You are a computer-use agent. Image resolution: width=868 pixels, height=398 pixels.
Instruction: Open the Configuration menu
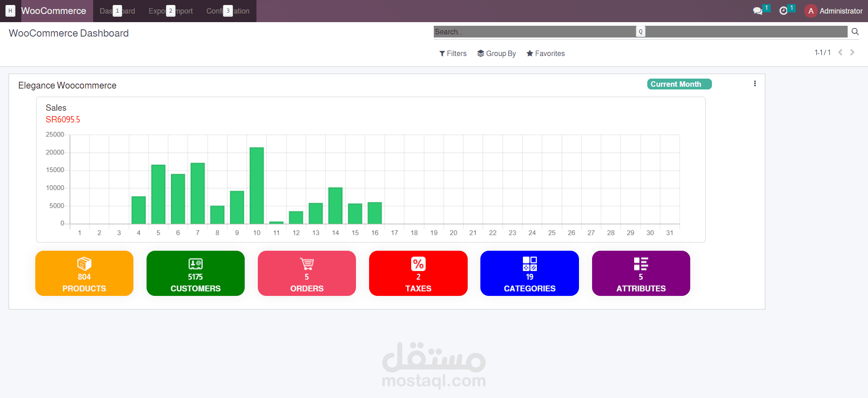click(228, 11)
